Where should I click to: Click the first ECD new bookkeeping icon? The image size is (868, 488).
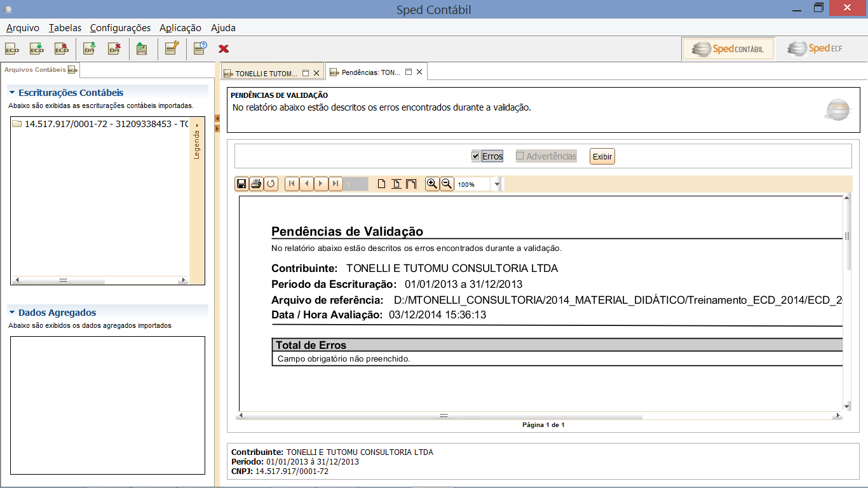pos(12,48)
